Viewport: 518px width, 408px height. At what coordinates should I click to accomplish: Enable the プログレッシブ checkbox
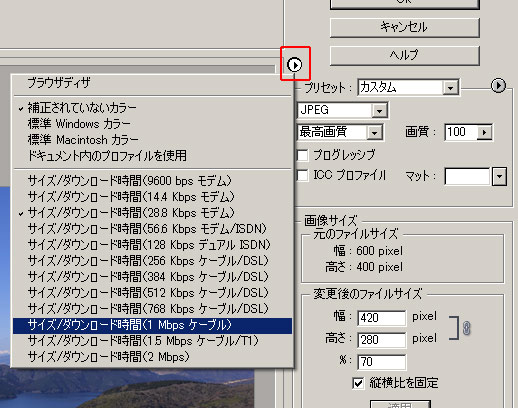[302, 155]
